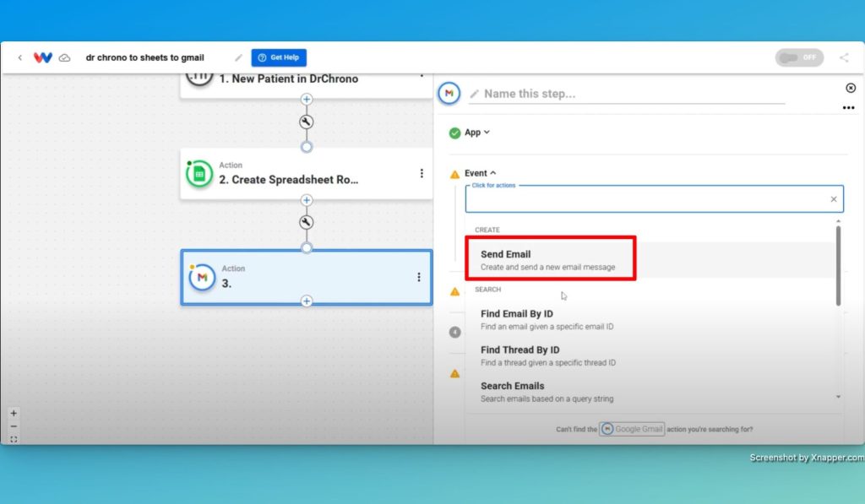Click the scroll down arrow of actions list
Image resolution: width=865 pixels, height=504 pixels.
click(839, 397)
